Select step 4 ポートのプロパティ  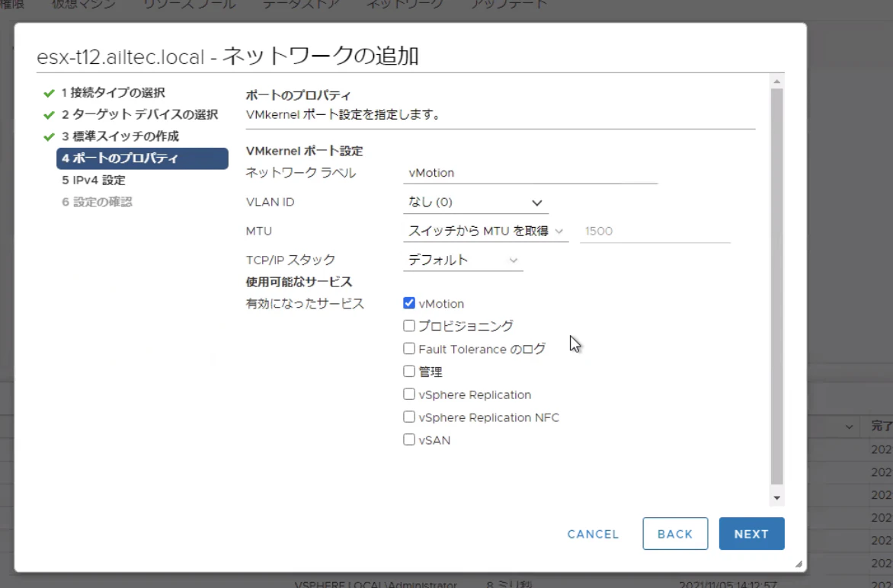(x=142, y=158)
